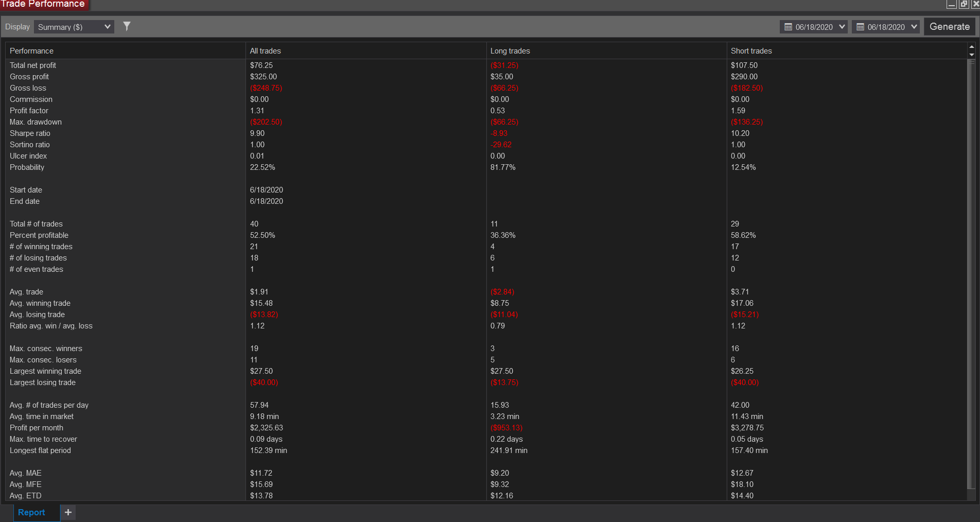Select the Ratio avg. win / avg. loss label

(x=51, y=326)
